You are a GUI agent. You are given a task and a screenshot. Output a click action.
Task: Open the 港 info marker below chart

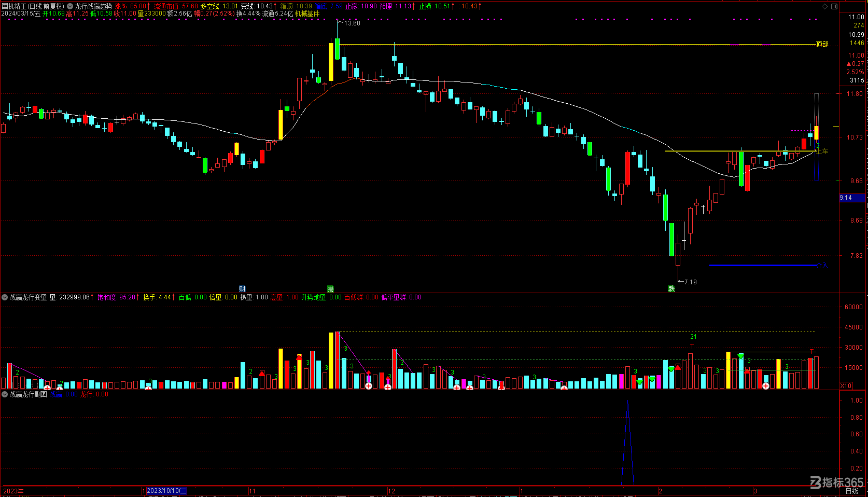(330, 288)
